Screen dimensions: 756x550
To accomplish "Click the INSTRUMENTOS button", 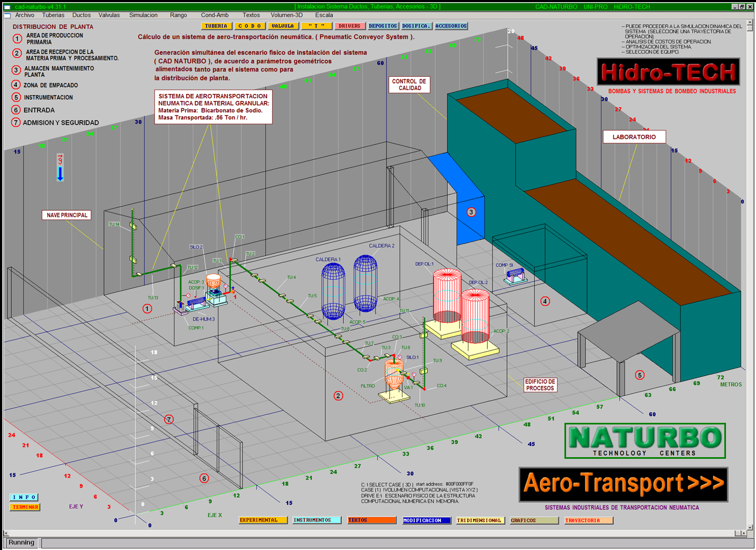I will pyautogui.click(x=317, y=520).
